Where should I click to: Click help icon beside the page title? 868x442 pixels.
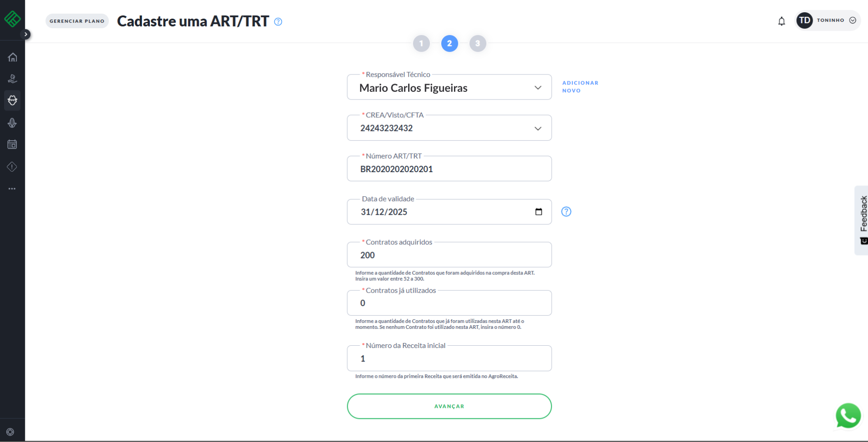point(278,22)
